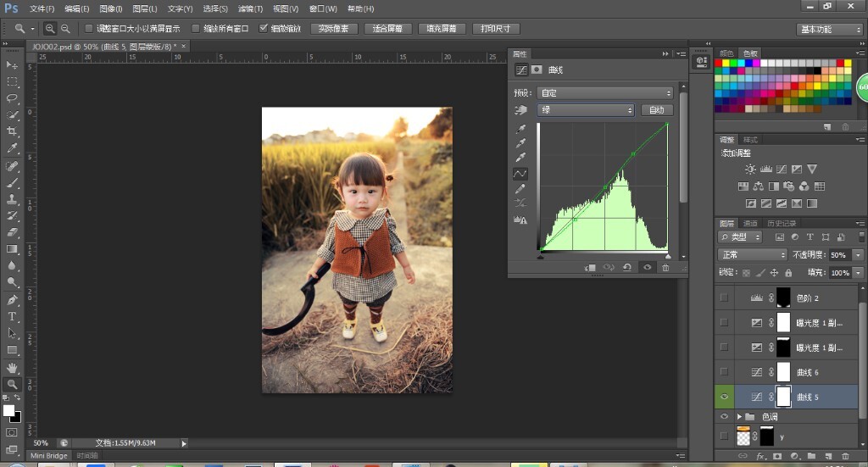Toggle adjustment visibility eye in Properties panel

pyautogui.click(x=647, y=267)
